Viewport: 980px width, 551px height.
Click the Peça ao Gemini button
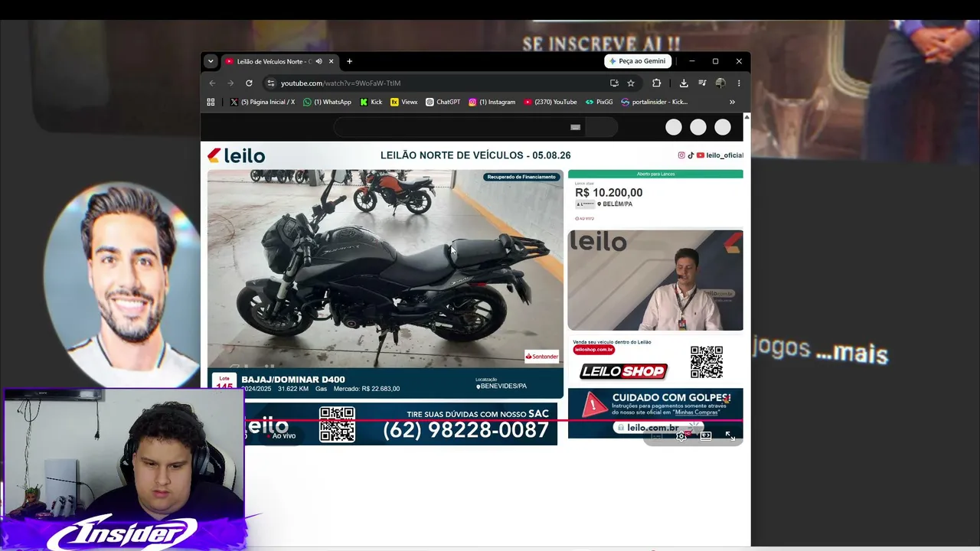tap(638, 61)
